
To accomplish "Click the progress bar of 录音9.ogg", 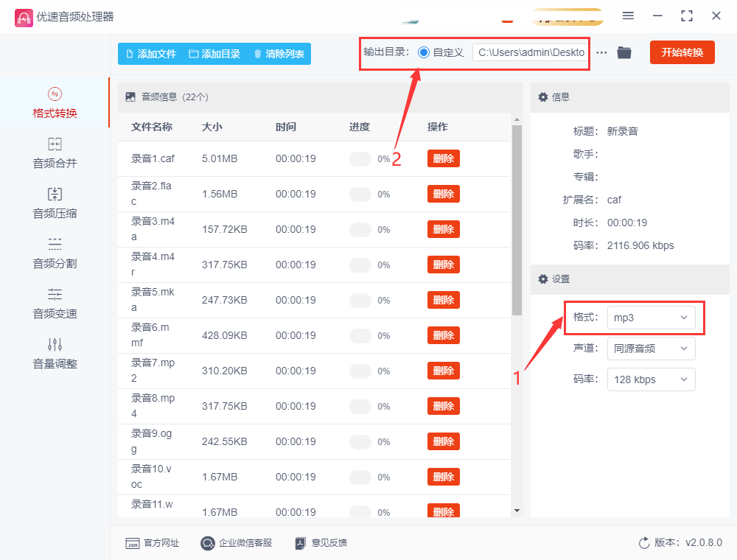I will pos(360,441).
